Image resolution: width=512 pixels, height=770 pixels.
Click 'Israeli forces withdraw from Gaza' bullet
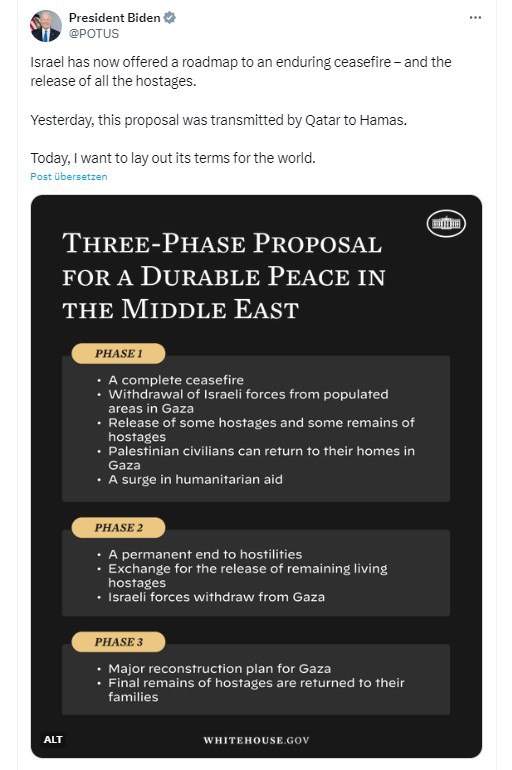216,597
